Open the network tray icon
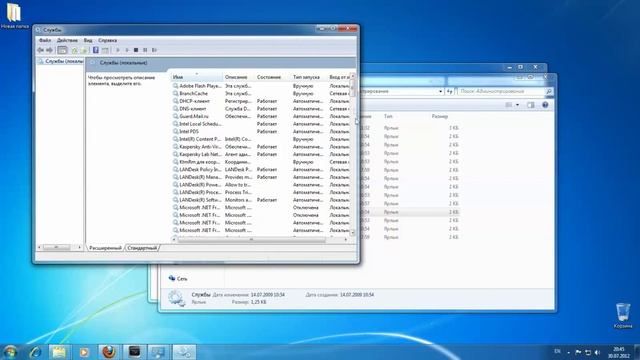 point(588,352)
